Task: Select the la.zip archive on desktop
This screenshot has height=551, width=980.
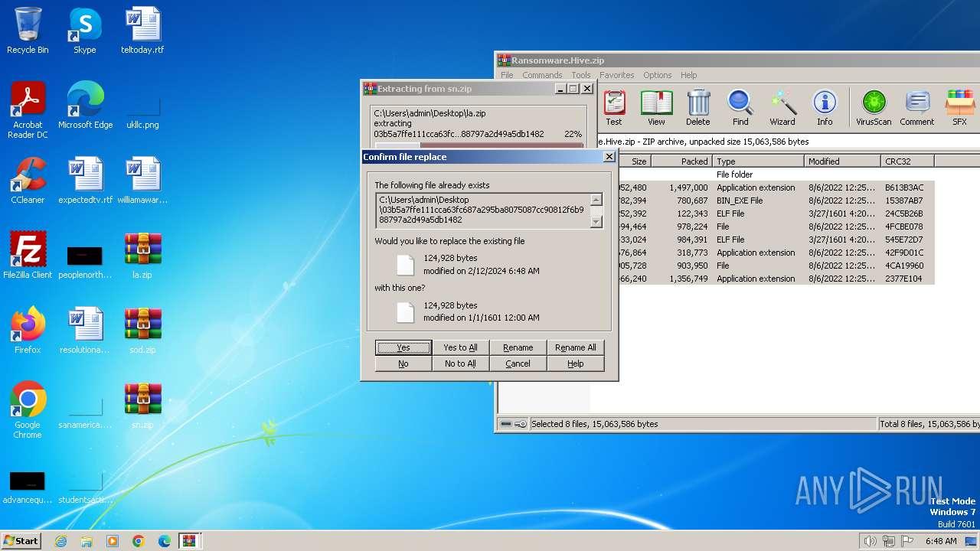Action: pyautogui.click(x=142, y=256)
